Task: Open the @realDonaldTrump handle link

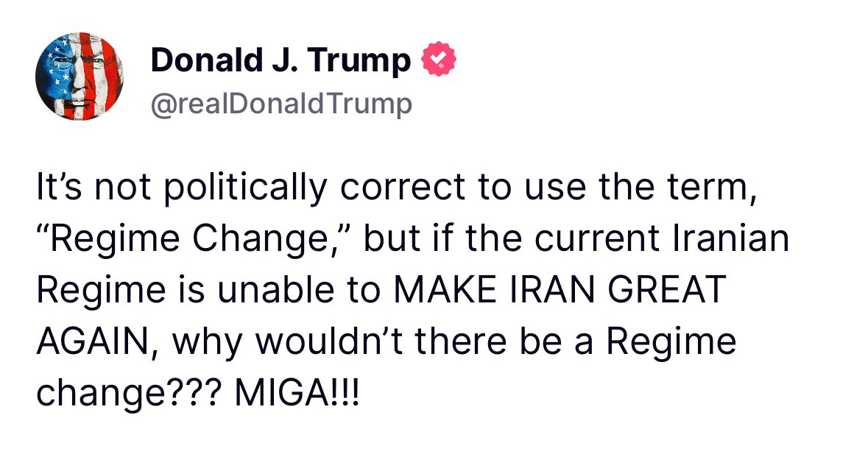Action: [x=280, y=104]
